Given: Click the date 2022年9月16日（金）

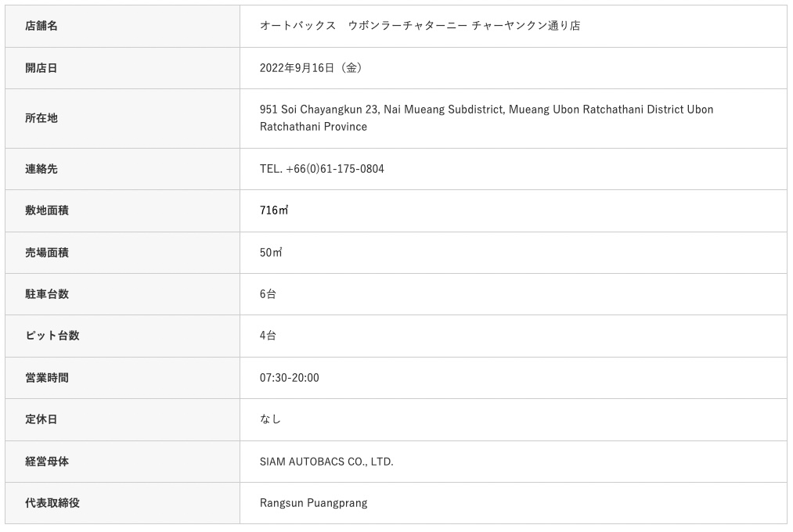Looking at the screenshot, I should pyautogui.click(x=311, y=68).
